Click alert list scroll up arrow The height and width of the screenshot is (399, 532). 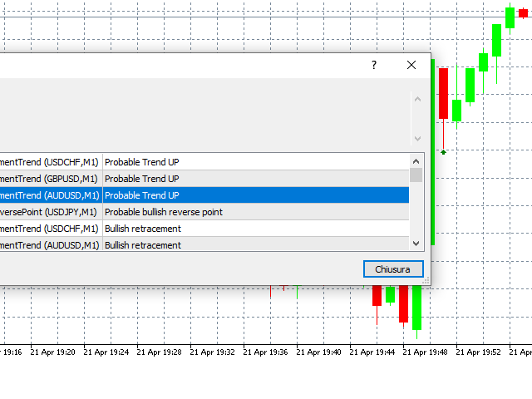pos(416,161)
